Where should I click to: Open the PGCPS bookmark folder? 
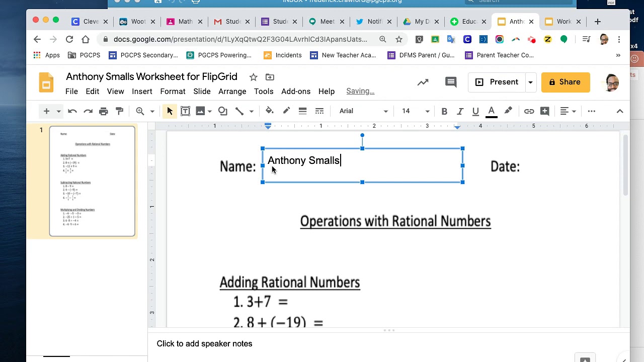pos(84,55)
